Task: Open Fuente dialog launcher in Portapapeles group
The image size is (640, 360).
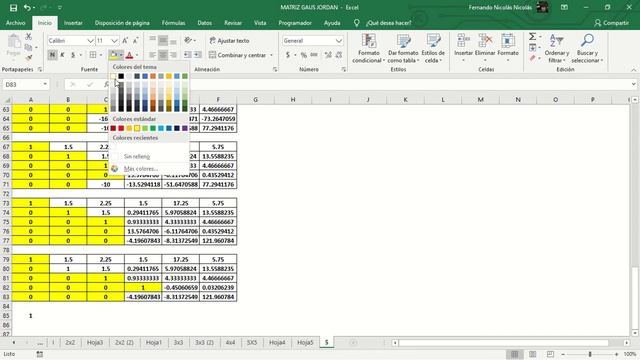Action: pos(40,69)
